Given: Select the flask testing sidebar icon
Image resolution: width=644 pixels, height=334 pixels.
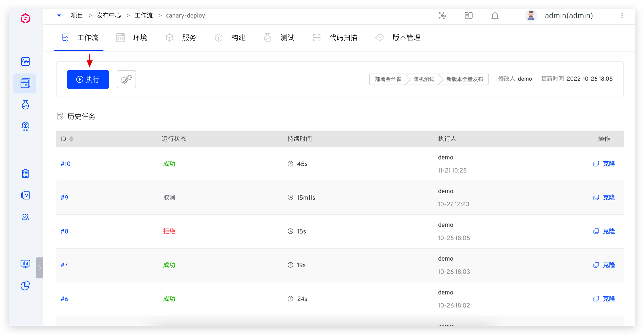Looking at the screenshot, I should (x=25, y=105).
